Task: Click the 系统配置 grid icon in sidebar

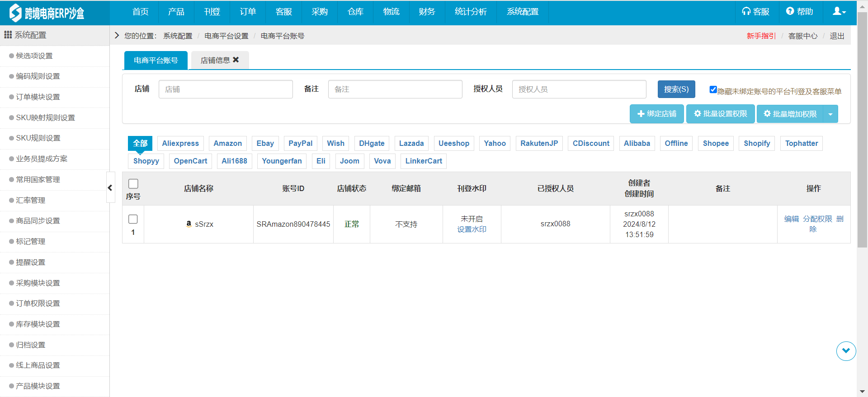Action: coord(8,35)
